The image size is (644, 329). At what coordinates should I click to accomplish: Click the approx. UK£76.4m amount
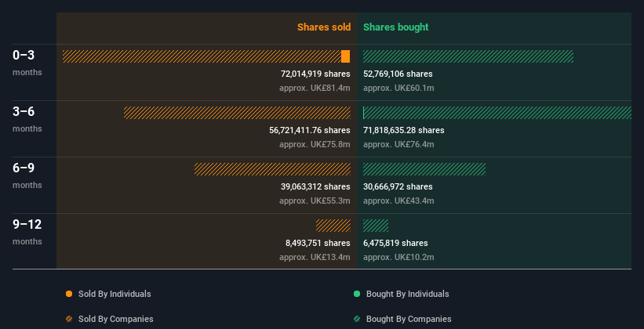point(398,144)
